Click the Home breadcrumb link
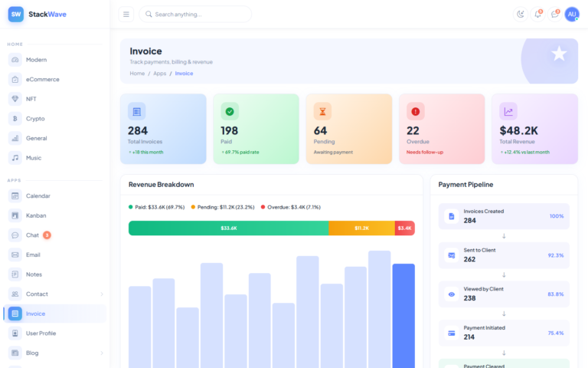This screenshot has height=368, width=588. [137, 74]
